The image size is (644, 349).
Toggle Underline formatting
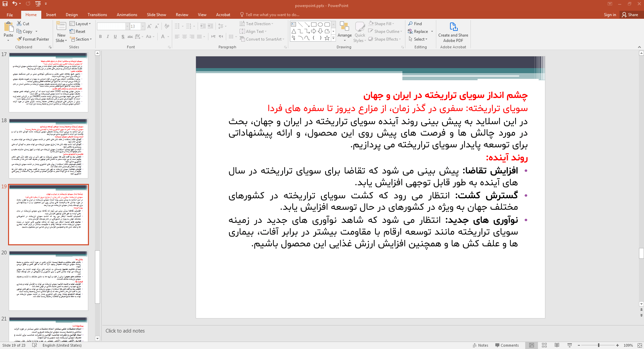click(x=115, y=37)
